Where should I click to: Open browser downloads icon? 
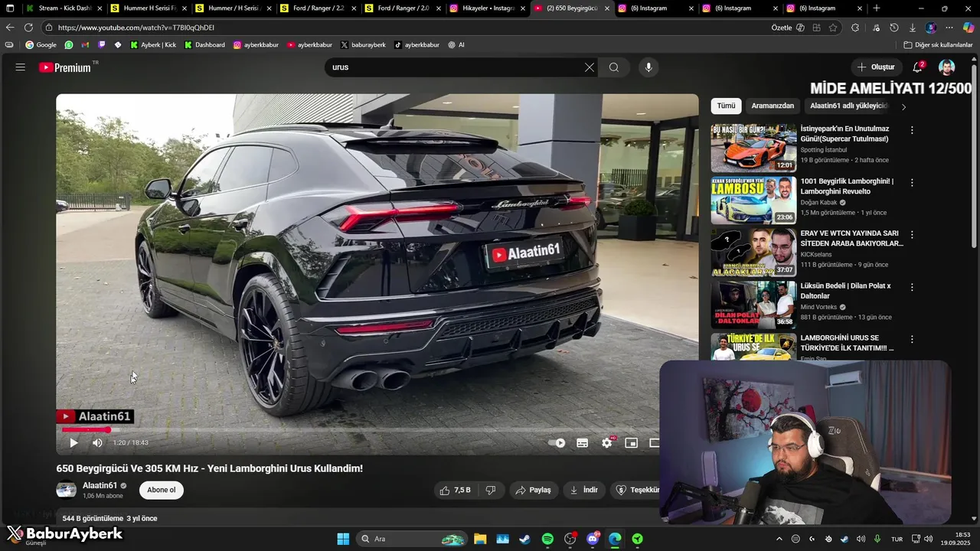912,28
